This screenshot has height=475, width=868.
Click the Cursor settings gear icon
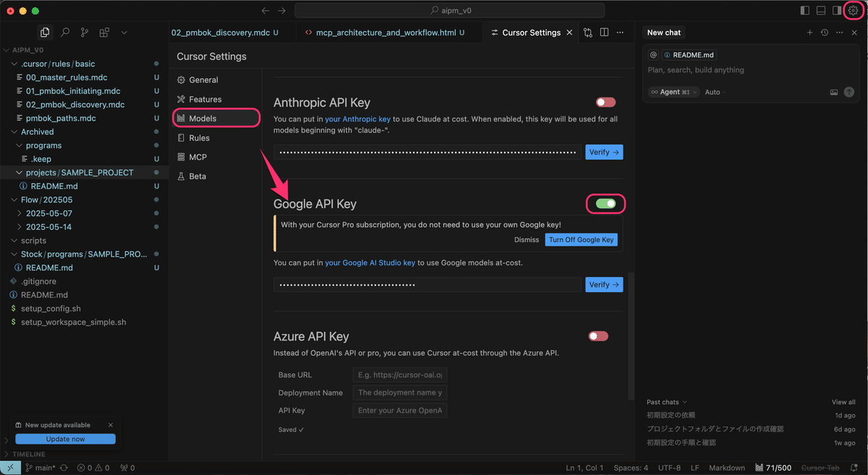coord(853,11)
